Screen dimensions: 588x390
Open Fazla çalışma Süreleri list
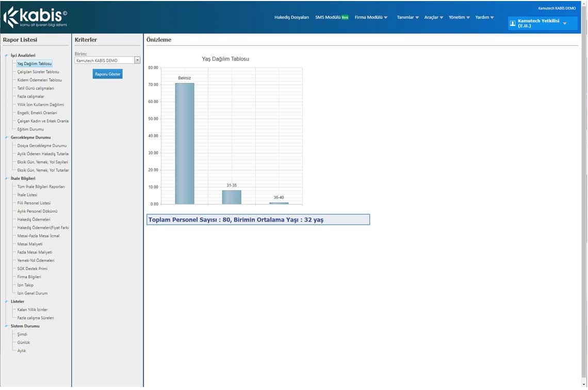[36, 318]
